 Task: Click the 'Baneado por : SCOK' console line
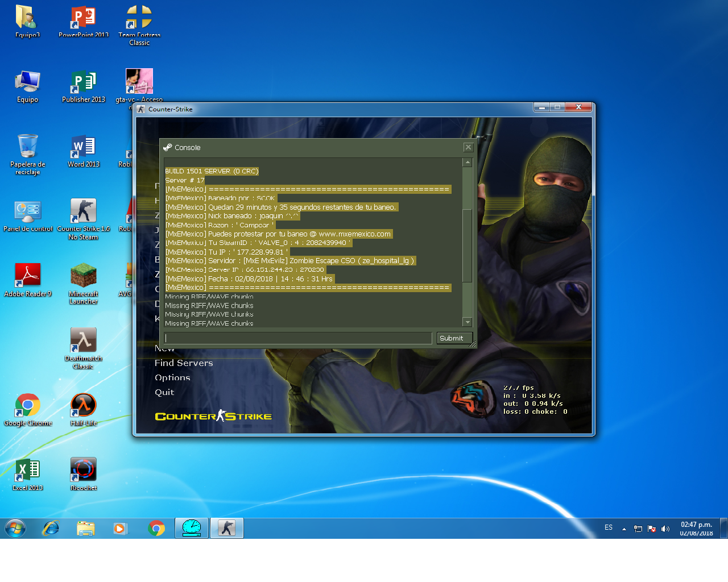[221, 198]
